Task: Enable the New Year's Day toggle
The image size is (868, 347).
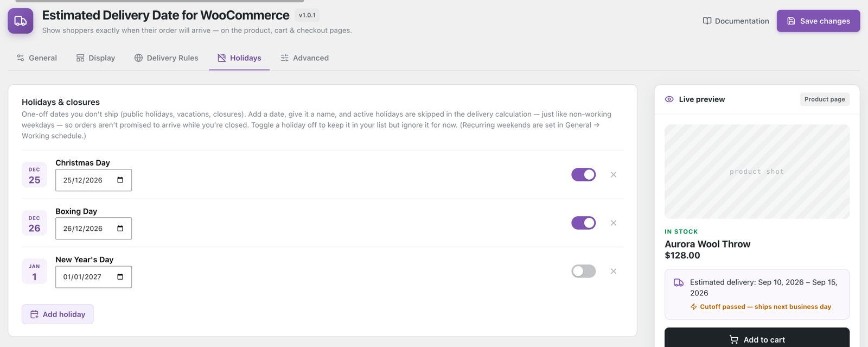Action: pyautogui.click(x=583, y=271)
